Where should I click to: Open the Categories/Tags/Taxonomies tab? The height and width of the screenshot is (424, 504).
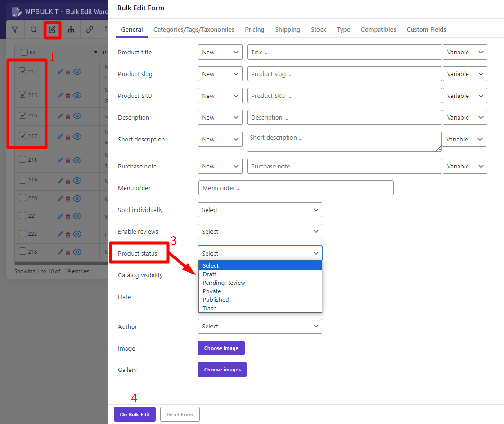(x=194, y=29)
